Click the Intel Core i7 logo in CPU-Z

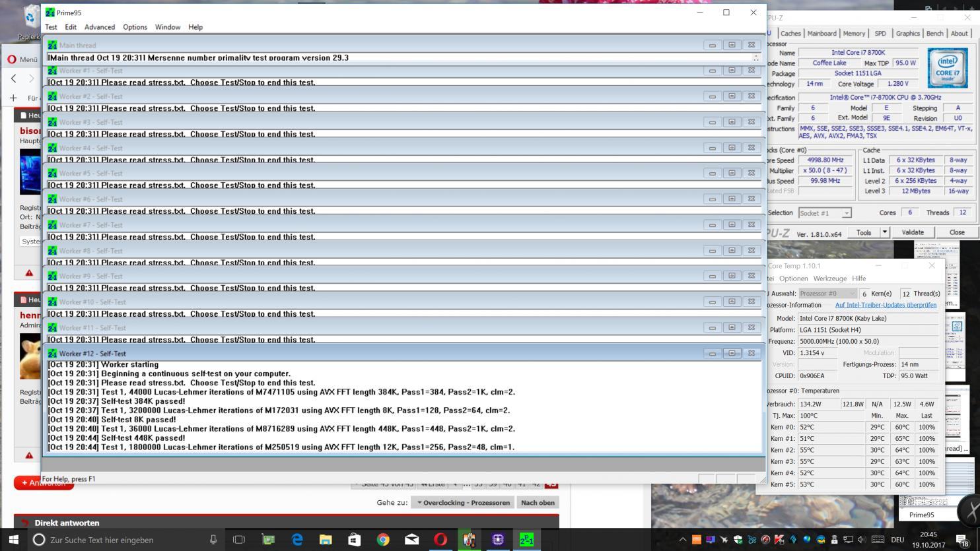coord(948,67)
